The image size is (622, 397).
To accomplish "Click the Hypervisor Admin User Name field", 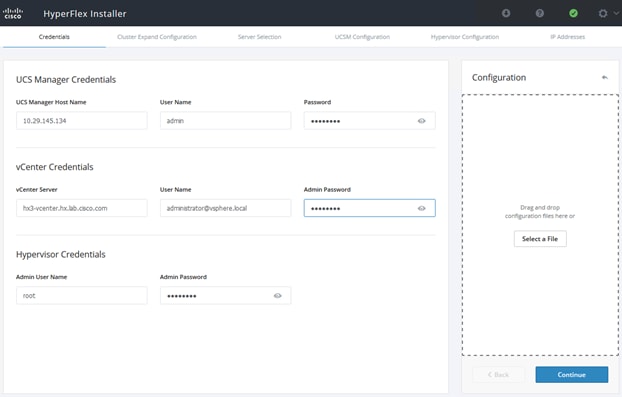I will [82, 295].
